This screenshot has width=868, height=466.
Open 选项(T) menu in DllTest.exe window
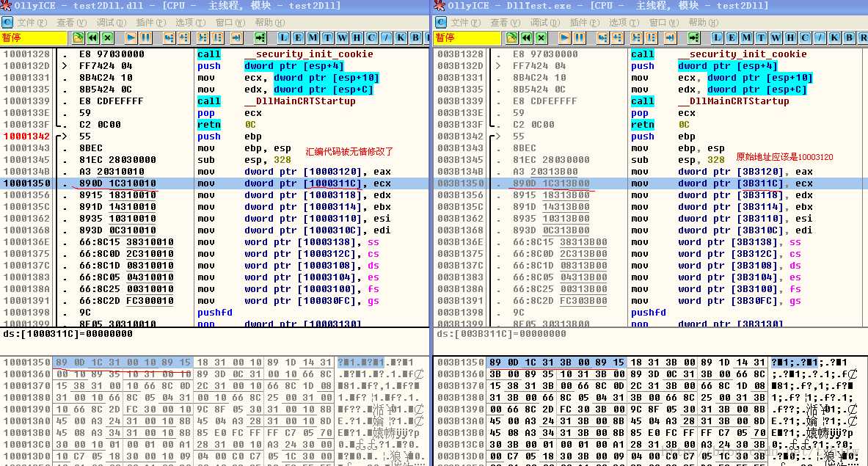point(624,23)
